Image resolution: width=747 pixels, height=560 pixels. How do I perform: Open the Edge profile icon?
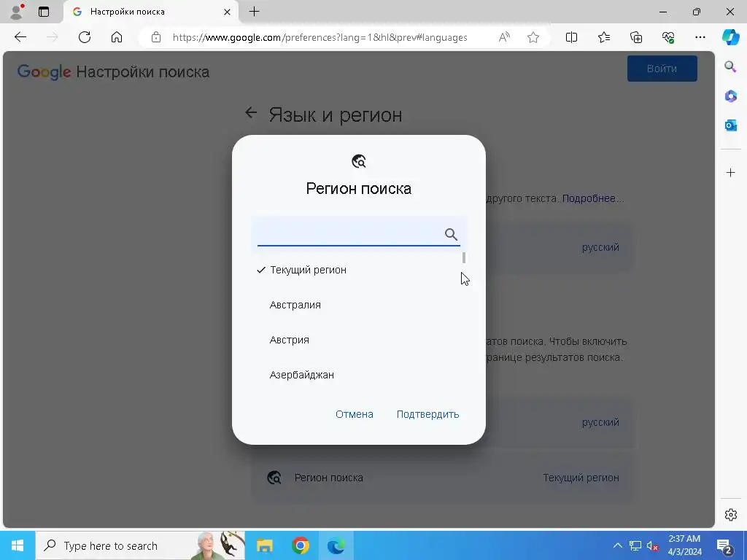18,12
